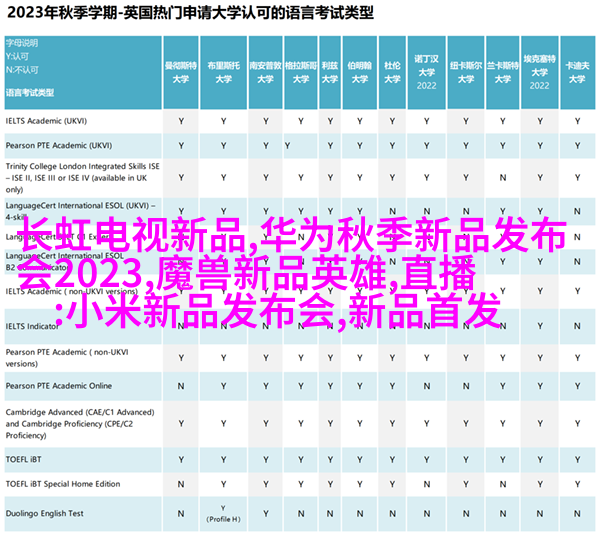Click Y for Pearson PTE Academic (UKVI) under 格拉斯哥大学
600x536 pixels.
click(x=287, y=146)
